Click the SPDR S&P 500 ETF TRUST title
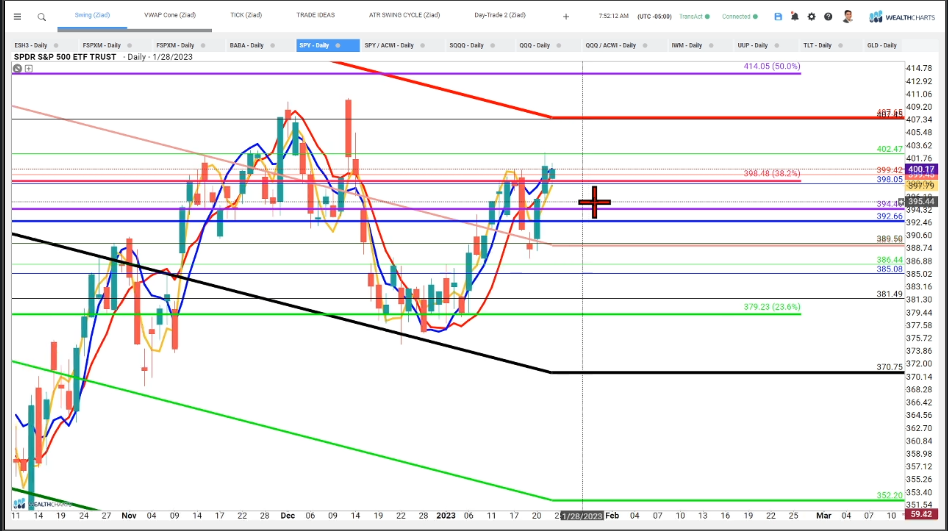The width and height of the screenshot is (948, 531). point(65,57)
